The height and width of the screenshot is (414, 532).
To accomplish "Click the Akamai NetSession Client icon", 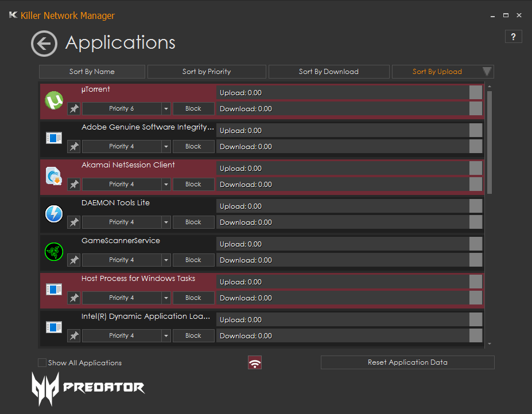I will coord(54,177).
